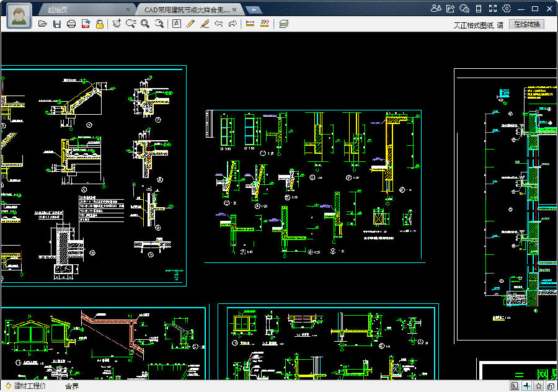Screen dimensions: 558x392
Task: Export the drawing to PDF
Action: click(86, 24)
